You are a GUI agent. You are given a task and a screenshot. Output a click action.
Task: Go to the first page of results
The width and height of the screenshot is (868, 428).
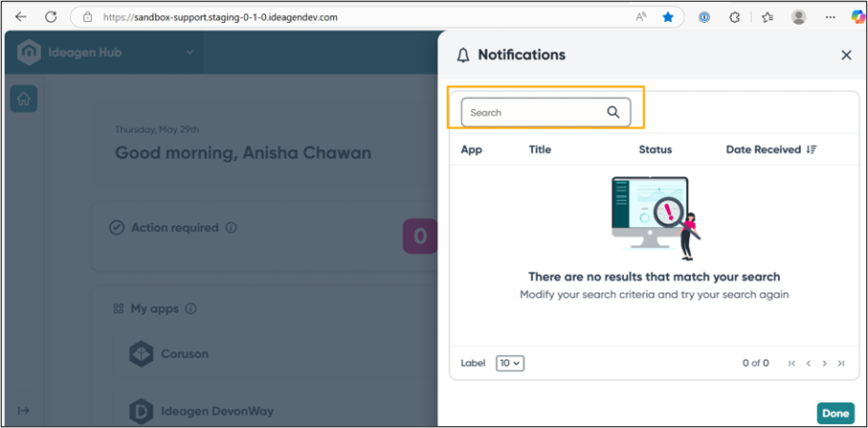point(791,363)
